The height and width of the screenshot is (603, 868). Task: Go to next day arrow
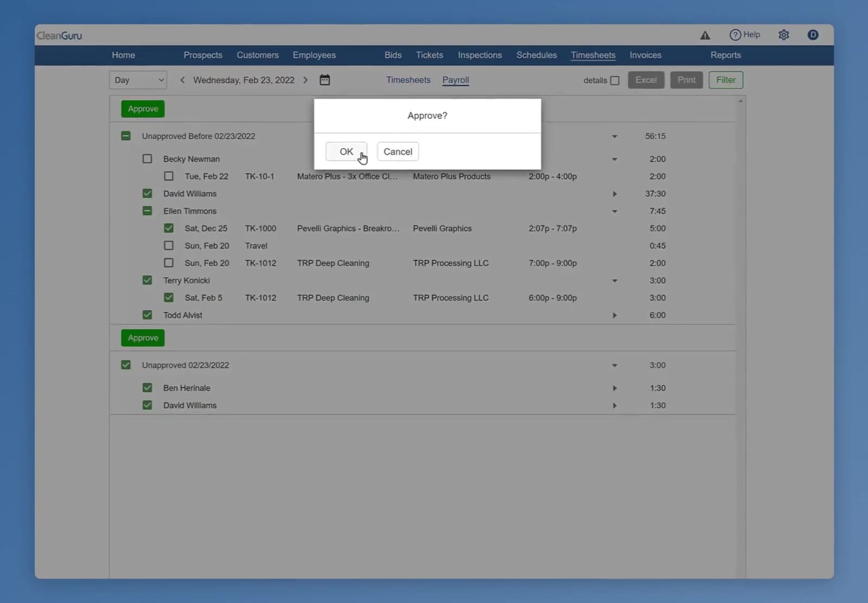(305, 80)
